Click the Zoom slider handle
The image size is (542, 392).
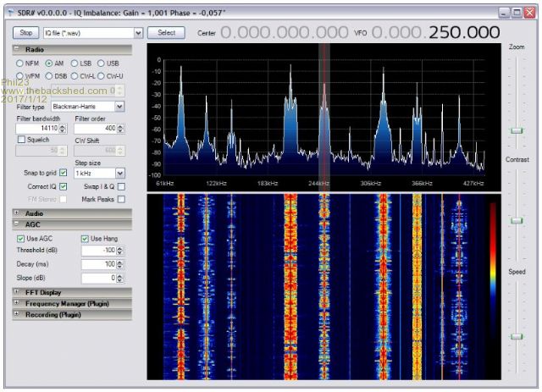click(516, 130)
